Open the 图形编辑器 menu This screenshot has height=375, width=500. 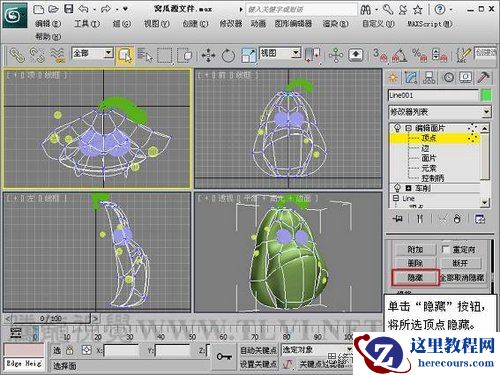click(x=293, y=24)
